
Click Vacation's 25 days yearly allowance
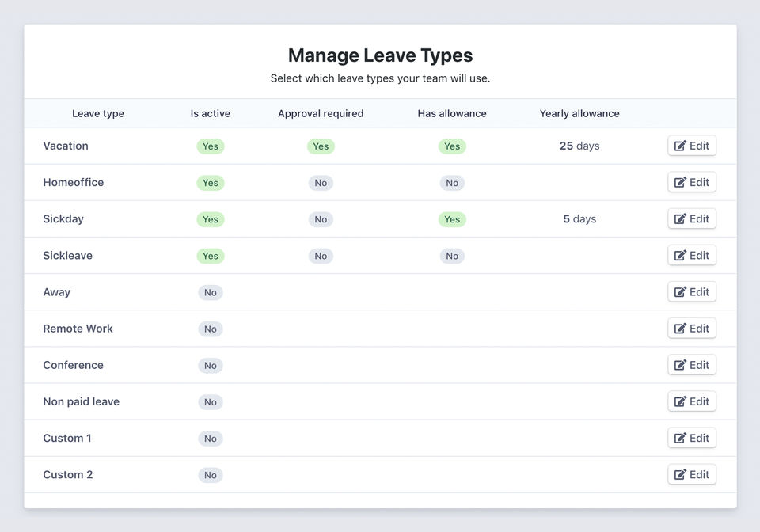coord(579,146)
